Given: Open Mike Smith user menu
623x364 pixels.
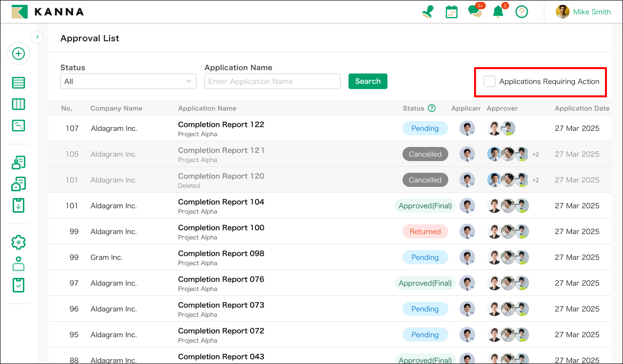Looking at the screenshot, I should (x=584, y=12).
